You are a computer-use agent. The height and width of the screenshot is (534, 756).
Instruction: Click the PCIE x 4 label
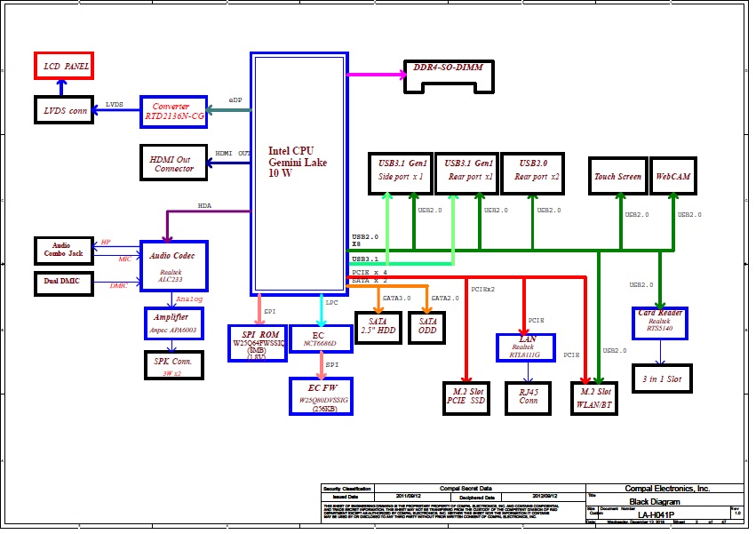tap(370, 273)
